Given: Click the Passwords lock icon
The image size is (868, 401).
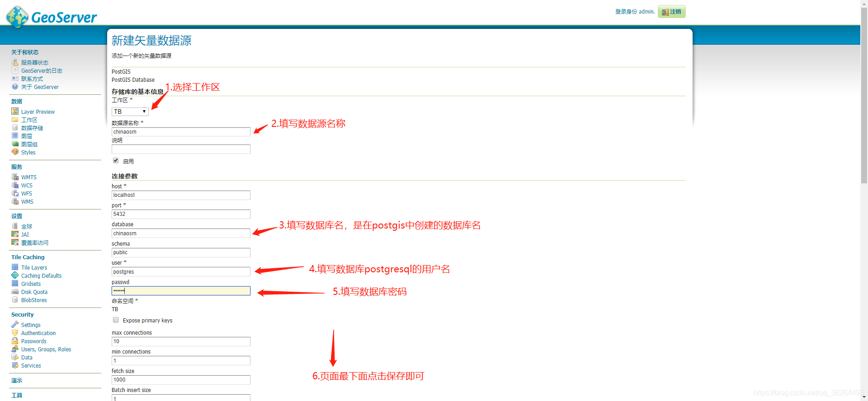Looking at the screenshot, I should pos(15,341).
